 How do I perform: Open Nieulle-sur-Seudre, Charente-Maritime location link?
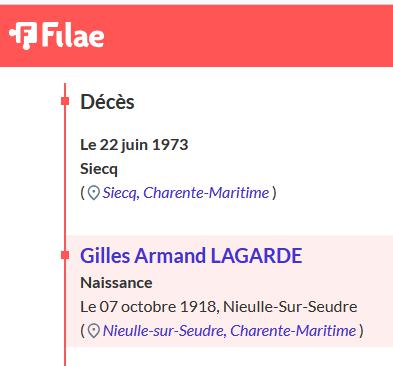click(x=229, y=331)
